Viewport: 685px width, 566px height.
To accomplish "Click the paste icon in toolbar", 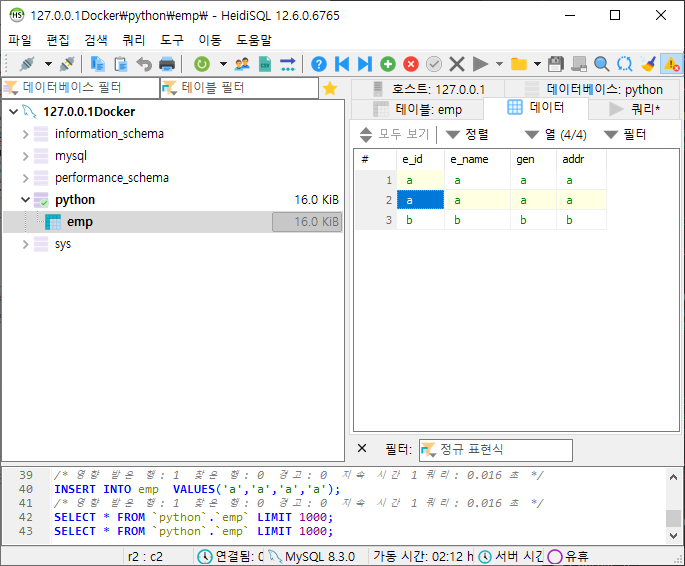I will pyautogui.click(x=121, y=64).
